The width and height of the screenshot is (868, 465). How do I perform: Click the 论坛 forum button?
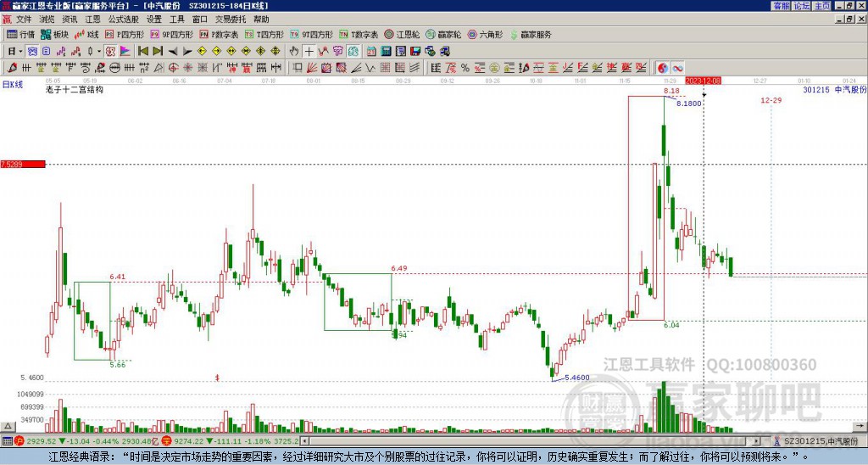coord(802,6)
